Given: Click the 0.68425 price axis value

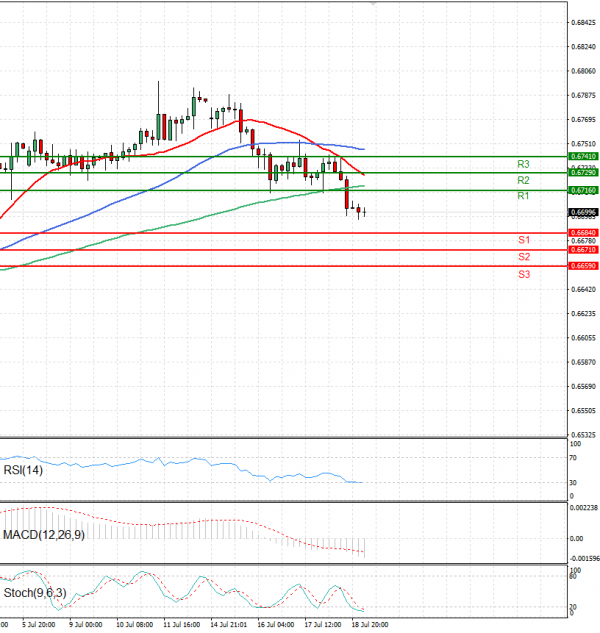Looking at the screenshot, I should click(583, 23).
